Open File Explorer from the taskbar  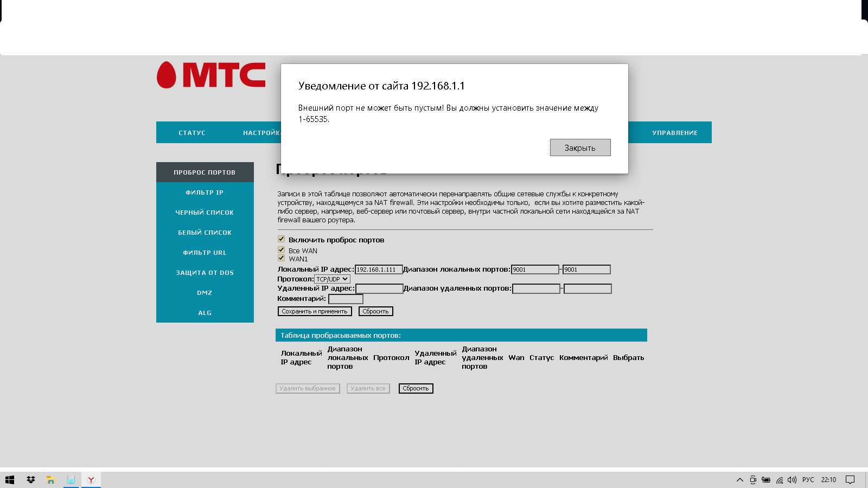tap(51, 480)
